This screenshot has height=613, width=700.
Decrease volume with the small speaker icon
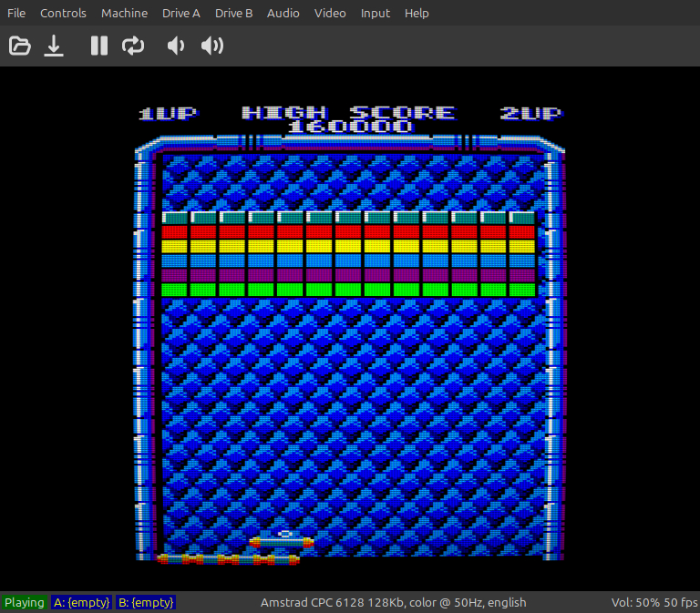(176, 46)
